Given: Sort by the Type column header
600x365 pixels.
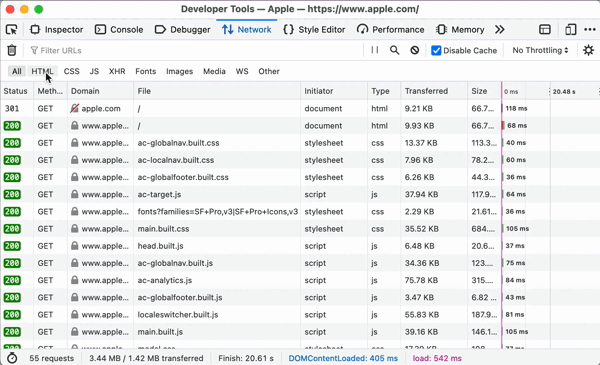Looking at the screenshot, I should pos(384,91).
